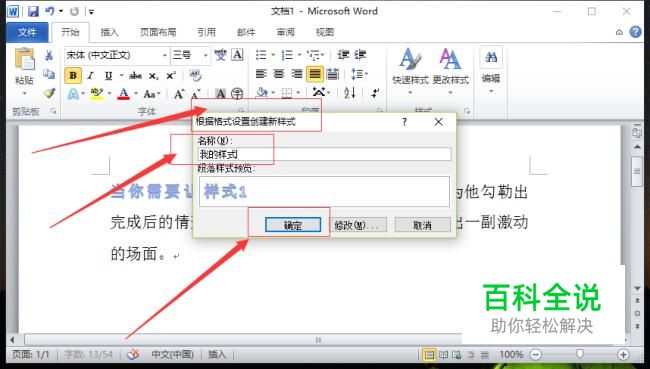Click the vertical scrollbar
650x369 pixels.
(637, 171)
